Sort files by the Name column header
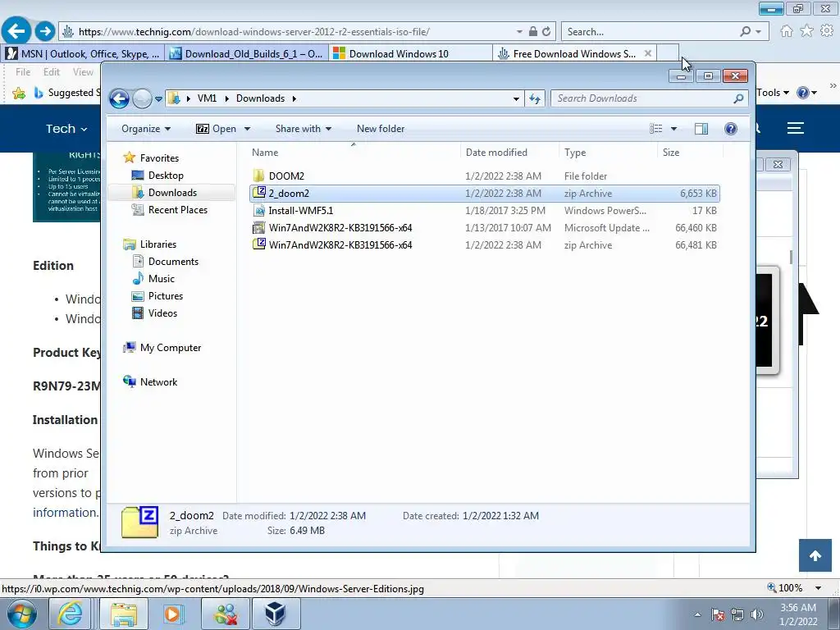 [x=265, y=152]
